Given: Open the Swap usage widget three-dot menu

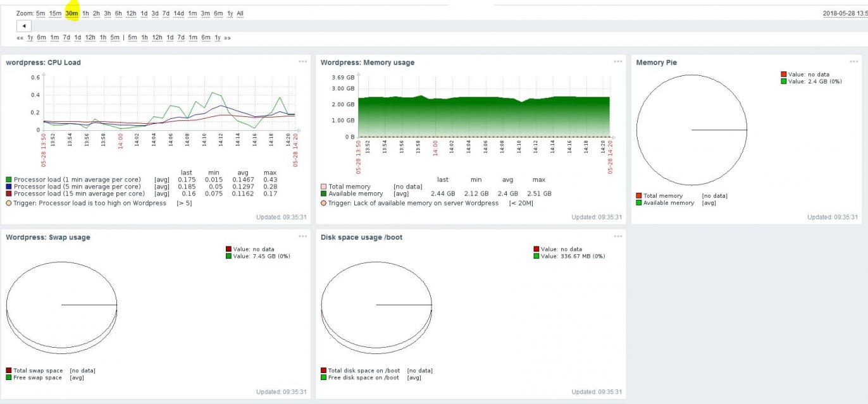Looking at the screenshot, I should [302, 236].
